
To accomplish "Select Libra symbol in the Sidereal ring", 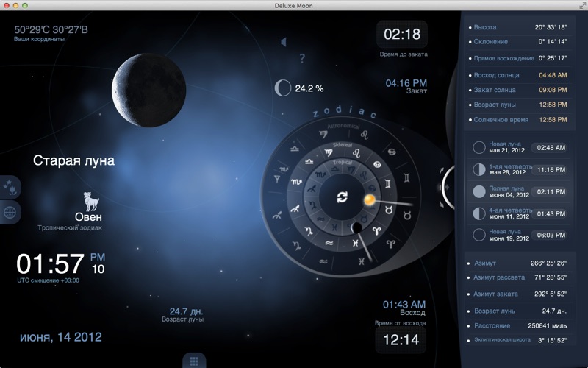I will click(309, 161).
